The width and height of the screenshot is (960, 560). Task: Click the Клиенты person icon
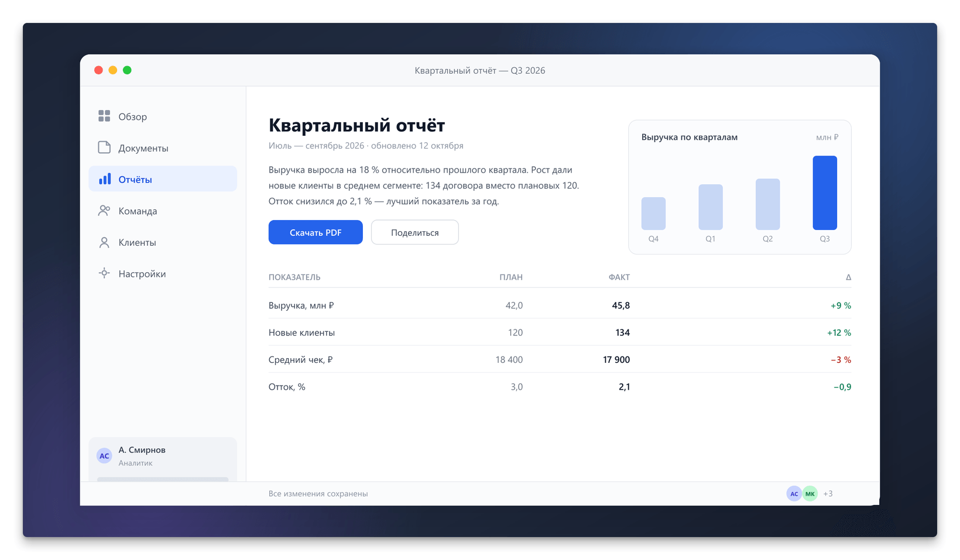coord(104,242)
